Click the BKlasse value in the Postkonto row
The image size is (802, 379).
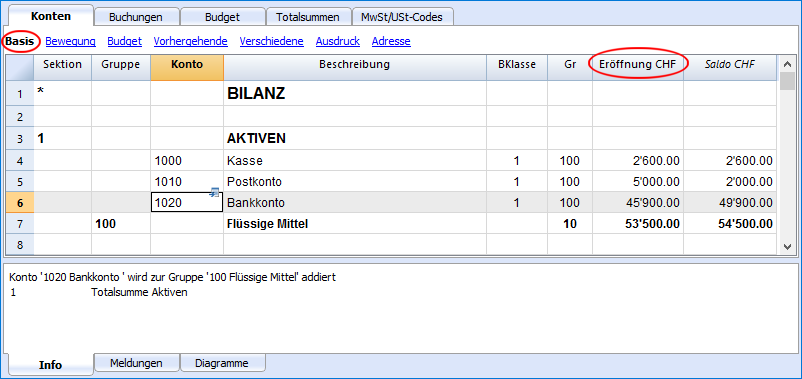point(517,182)
